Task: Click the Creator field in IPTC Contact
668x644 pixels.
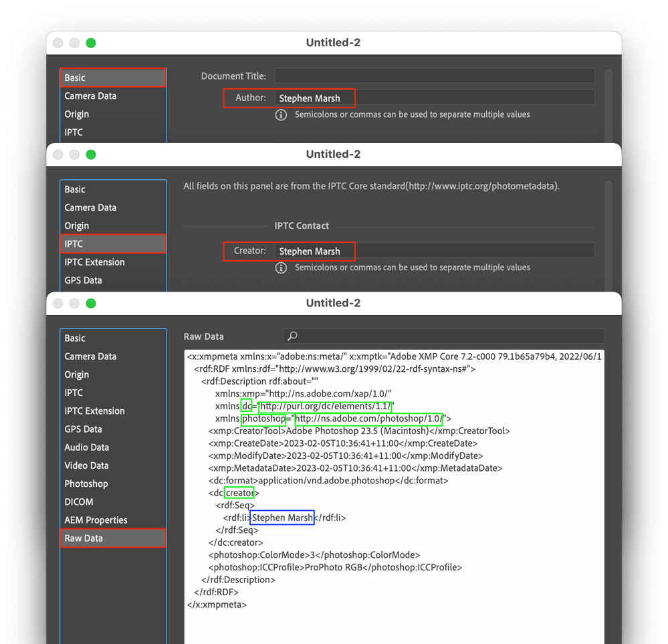Action: (x=435, y=251)
